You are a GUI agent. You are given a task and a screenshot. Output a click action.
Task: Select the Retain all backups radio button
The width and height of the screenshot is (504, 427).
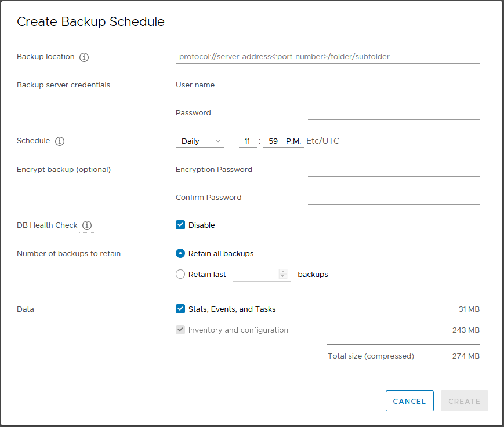[180, 253]
